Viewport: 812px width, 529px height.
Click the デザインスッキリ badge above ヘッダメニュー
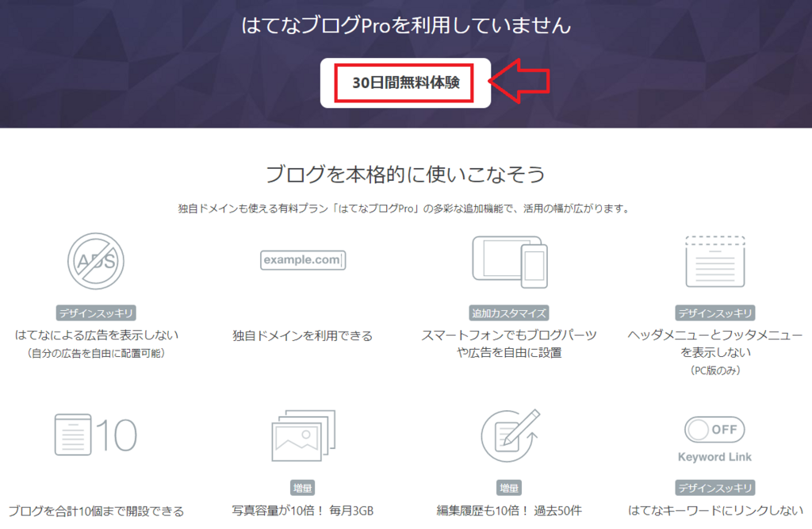click(x=715, y=313)
